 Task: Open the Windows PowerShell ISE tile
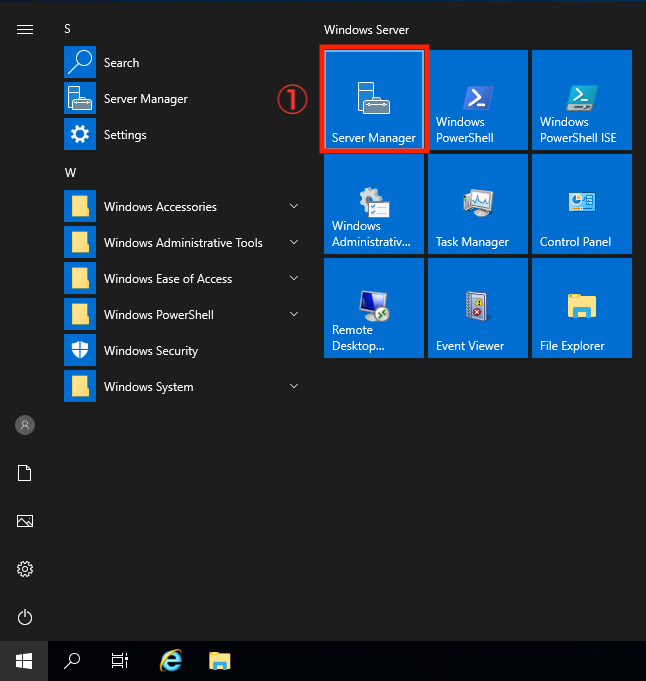582,99
